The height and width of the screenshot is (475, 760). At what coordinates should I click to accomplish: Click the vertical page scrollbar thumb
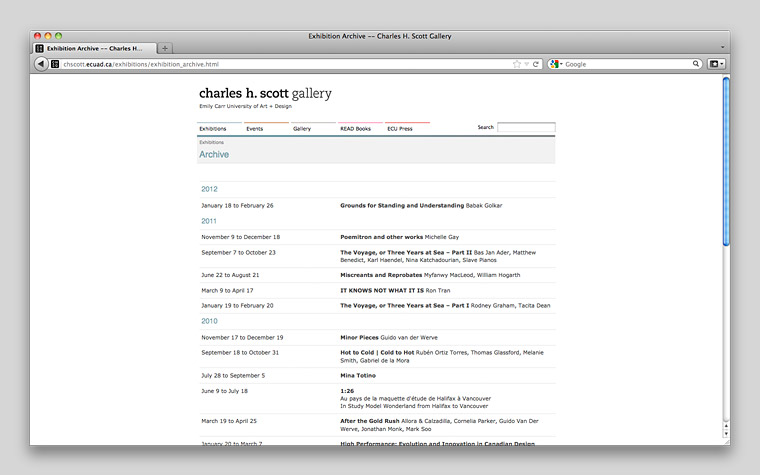click(x=726, y=160)
